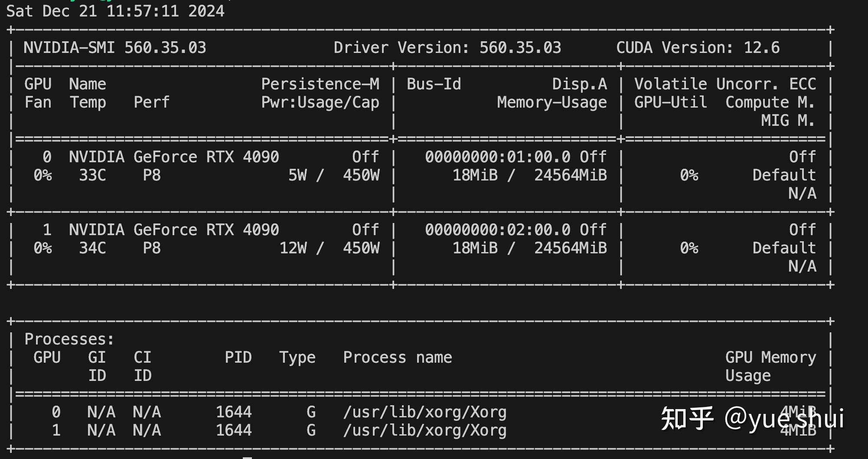Click the Fan column header

coord(38,102)
